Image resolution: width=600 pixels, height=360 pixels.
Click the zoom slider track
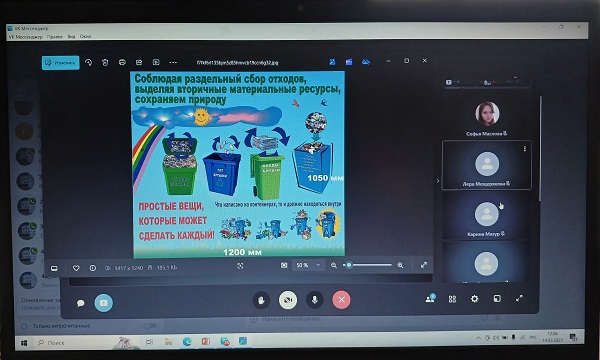(x=368, y=265)
